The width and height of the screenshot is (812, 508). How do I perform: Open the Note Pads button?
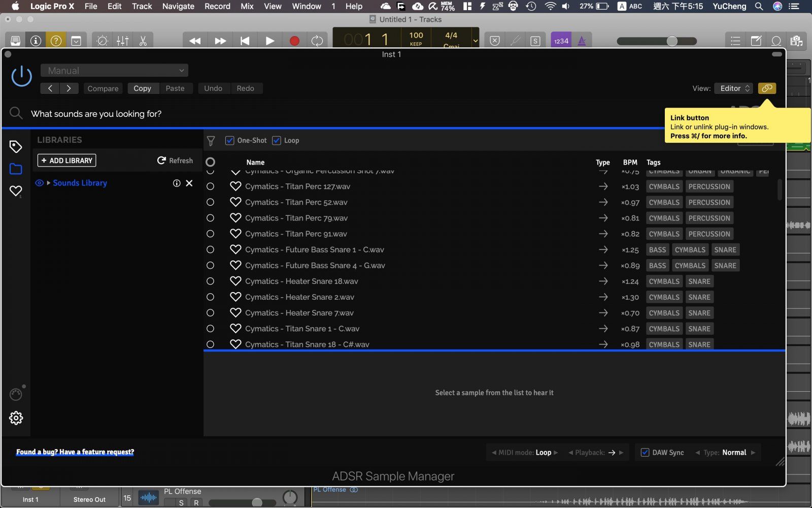tap(756, 41)
